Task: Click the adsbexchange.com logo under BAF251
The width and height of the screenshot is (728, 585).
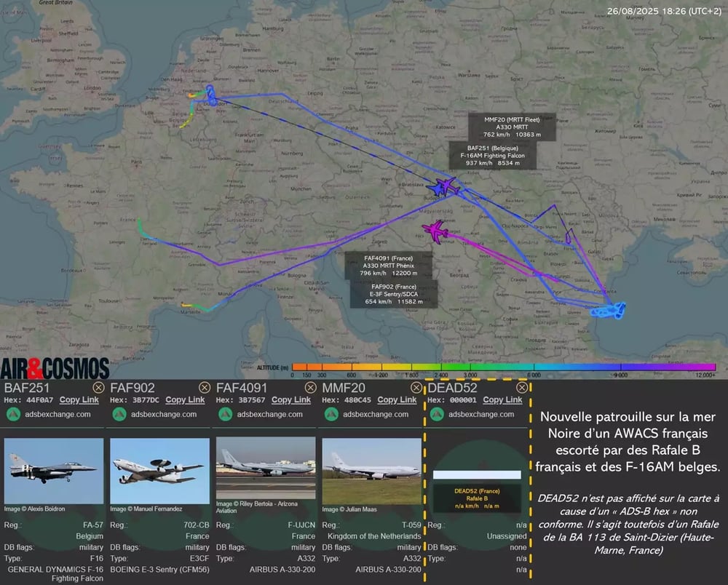Action: pos(13,414)
